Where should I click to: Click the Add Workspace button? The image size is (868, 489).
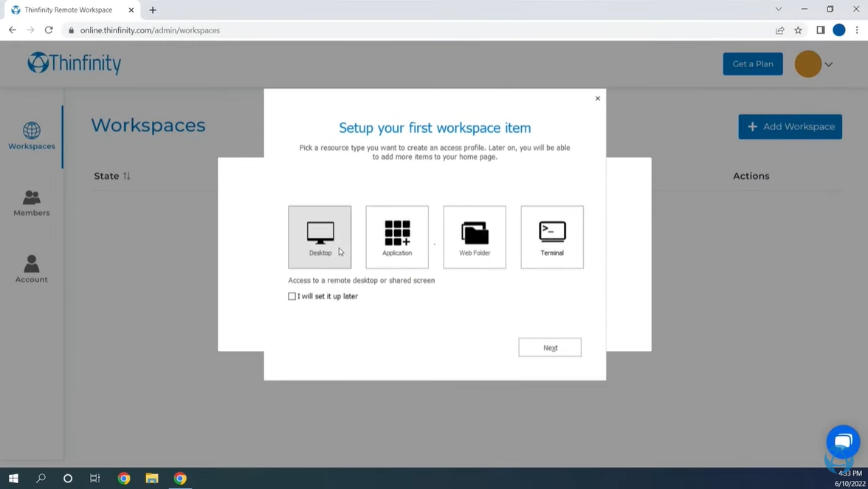point(790,126)
